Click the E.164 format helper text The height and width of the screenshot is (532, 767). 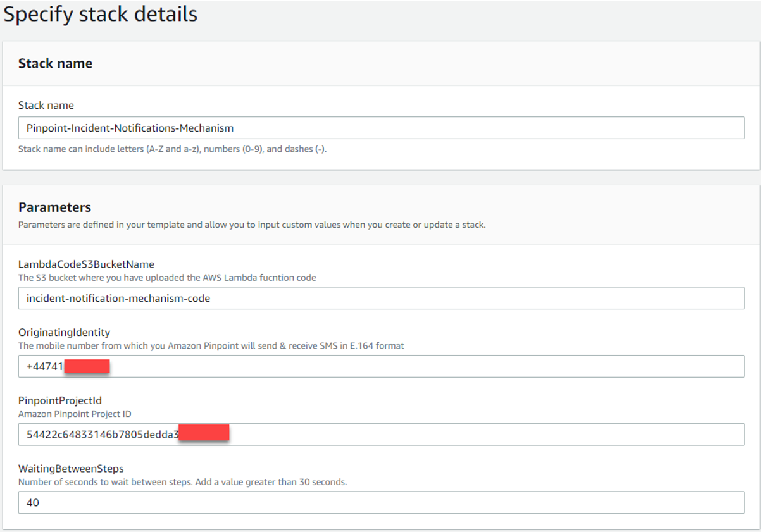pos(211,345)
